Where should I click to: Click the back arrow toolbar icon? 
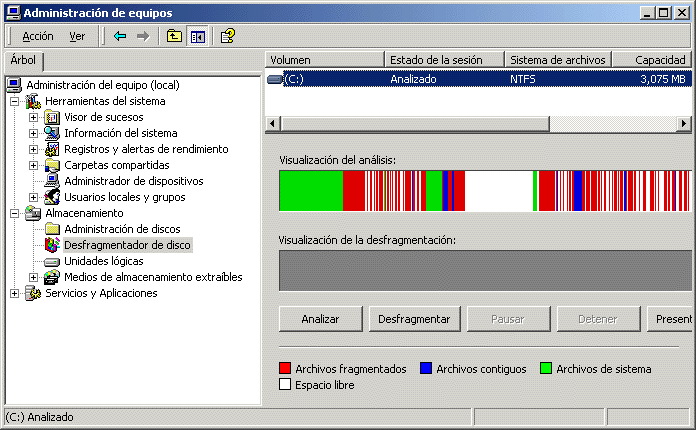click(120, 36)
